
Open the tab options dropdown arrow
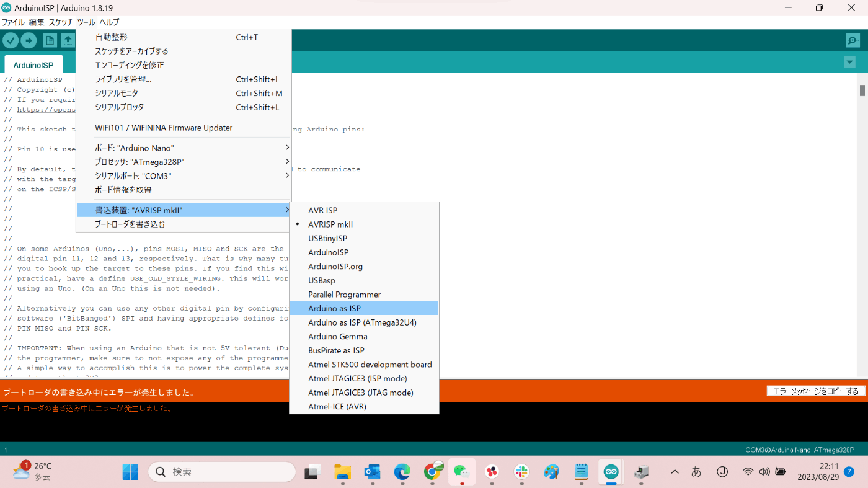pos(849,63)
